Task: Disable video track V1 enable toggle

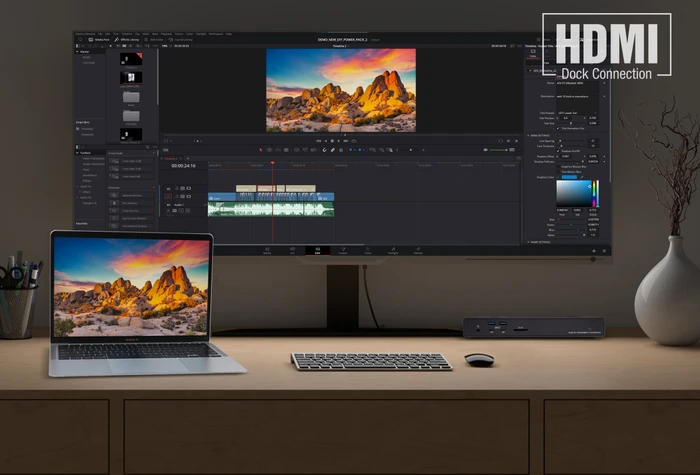Action: [188, 196]
